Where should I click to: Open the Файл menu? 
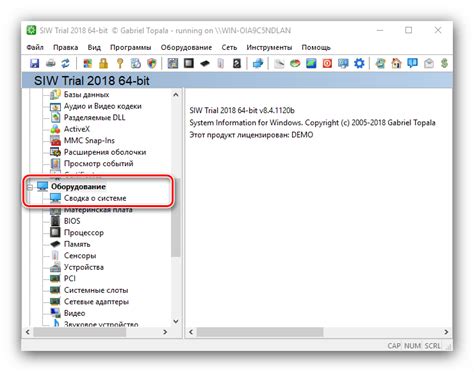(x=35, y=47)
